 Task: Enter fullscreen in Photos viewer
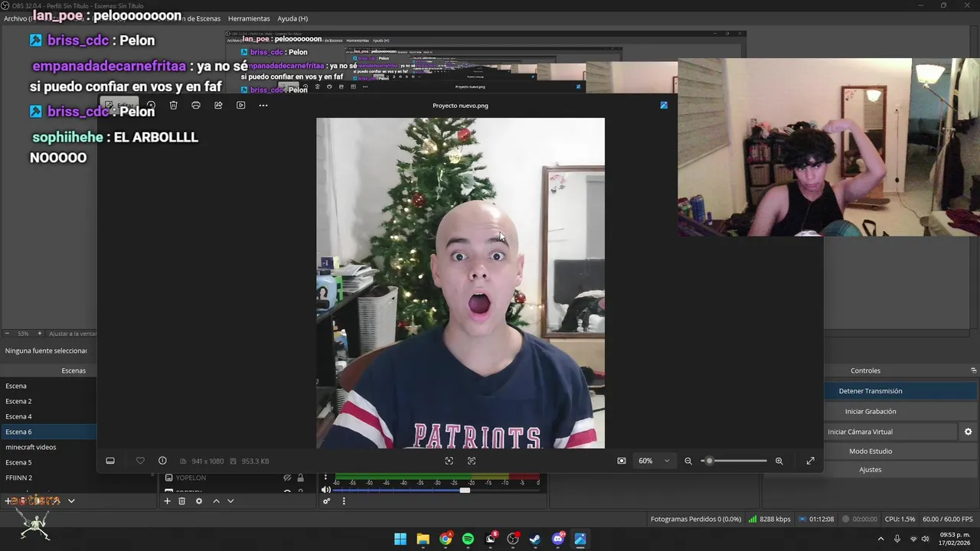click(x=810, y=461)
